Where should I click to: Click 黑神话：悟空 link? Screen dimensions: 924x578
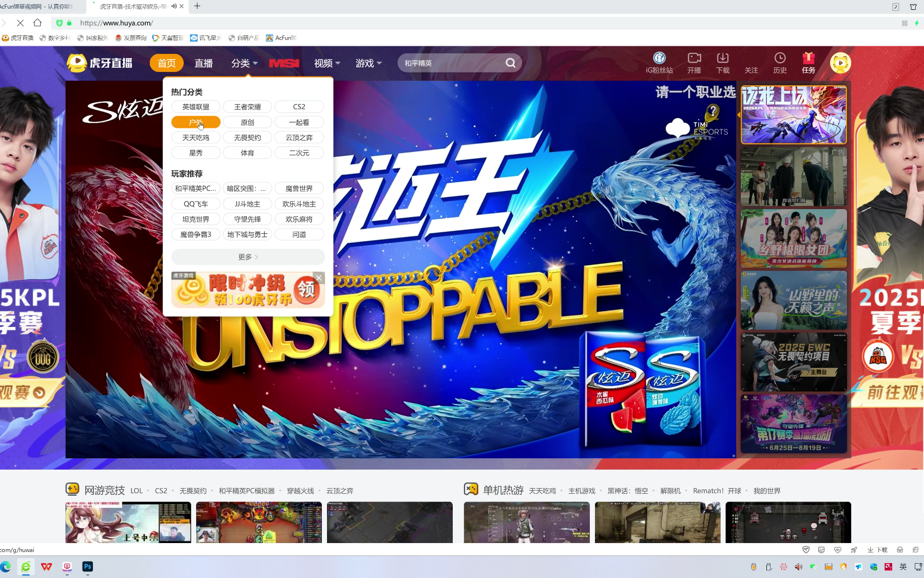[628, 491]
